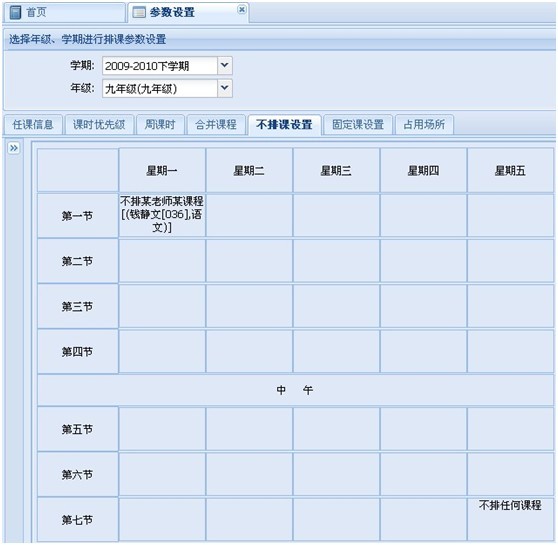Click the 首页 tab icon
The height and width of the screenshot is (545, 558).
(x=15, y=12)
